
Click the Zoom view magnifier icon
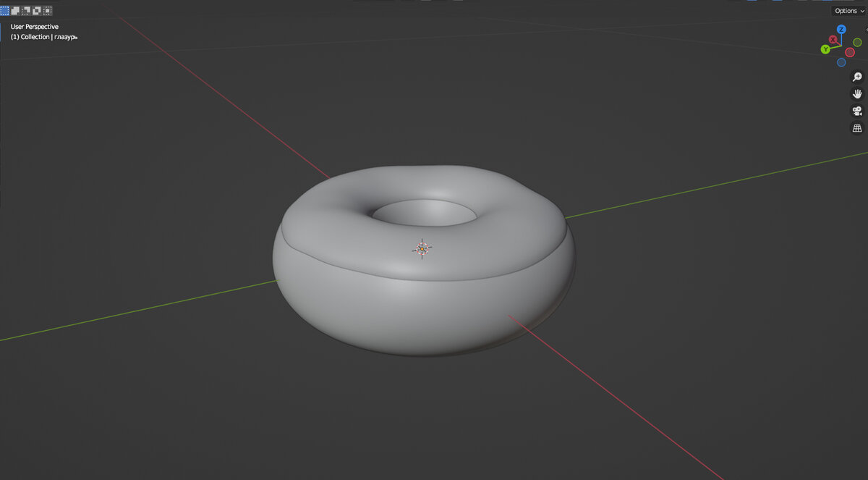(857, 77)
